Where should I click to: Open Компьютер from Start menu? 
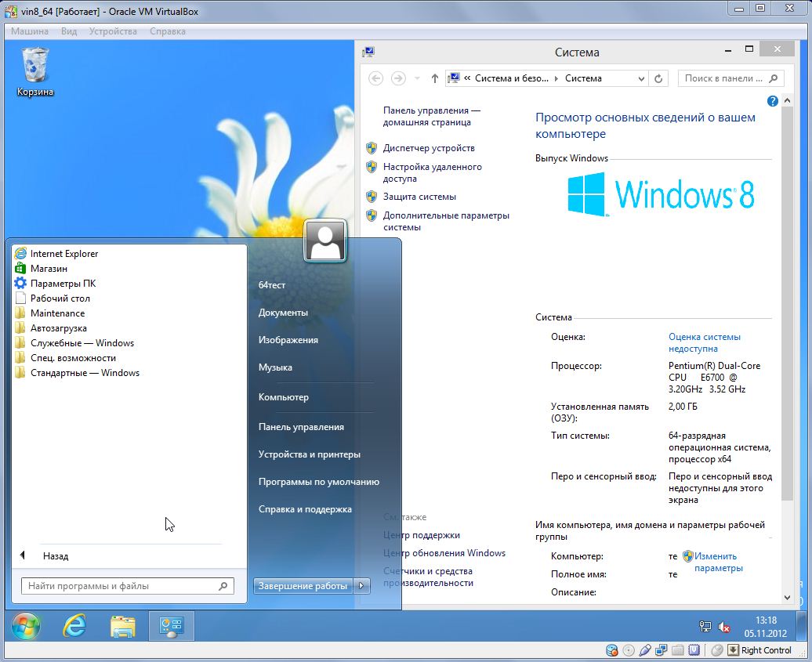[x=284, y=397]
